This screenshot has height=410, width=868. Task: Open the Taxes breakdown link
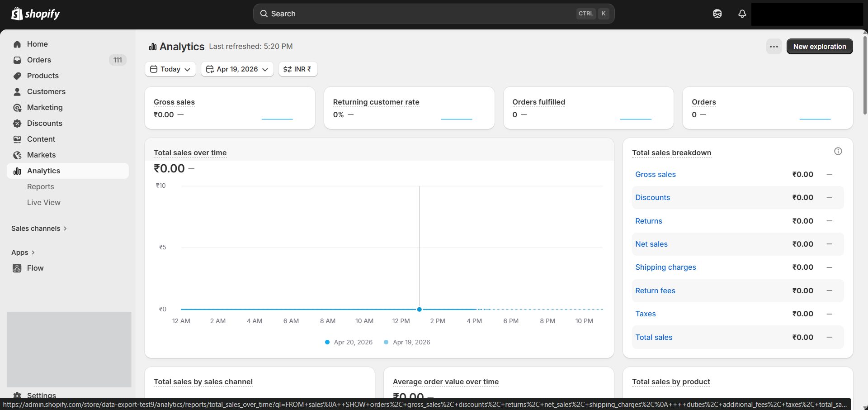click(645, 314)
